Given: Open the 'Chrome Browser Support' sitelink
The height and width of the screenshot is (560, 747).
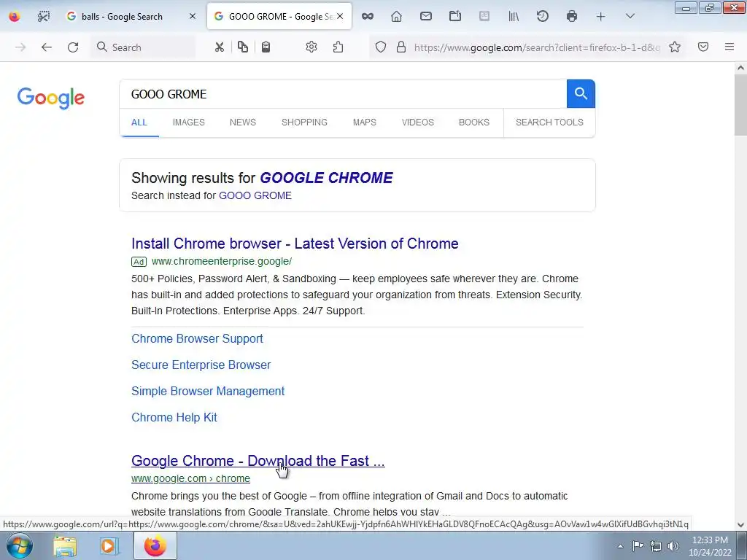Looking at the screenshot, I should pos(197,338).
